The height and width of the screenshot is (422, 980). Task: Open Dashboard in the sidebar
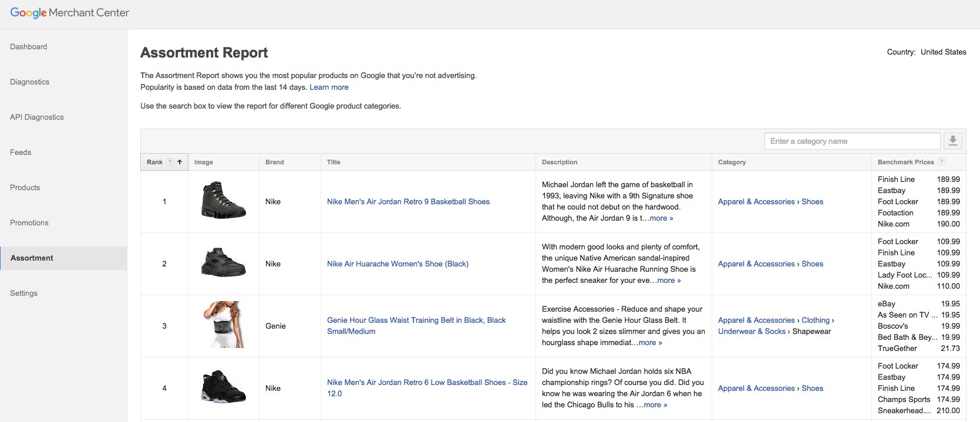29,47
